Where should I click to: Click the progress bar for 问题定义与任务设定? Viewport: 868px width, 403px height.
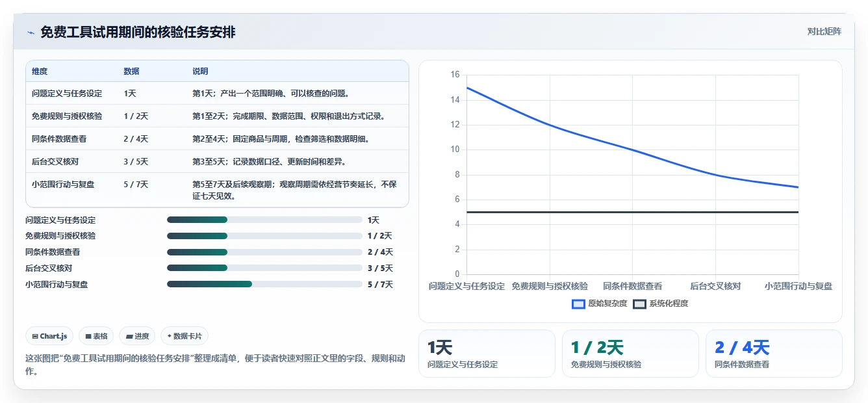click(x=264, y=220)
